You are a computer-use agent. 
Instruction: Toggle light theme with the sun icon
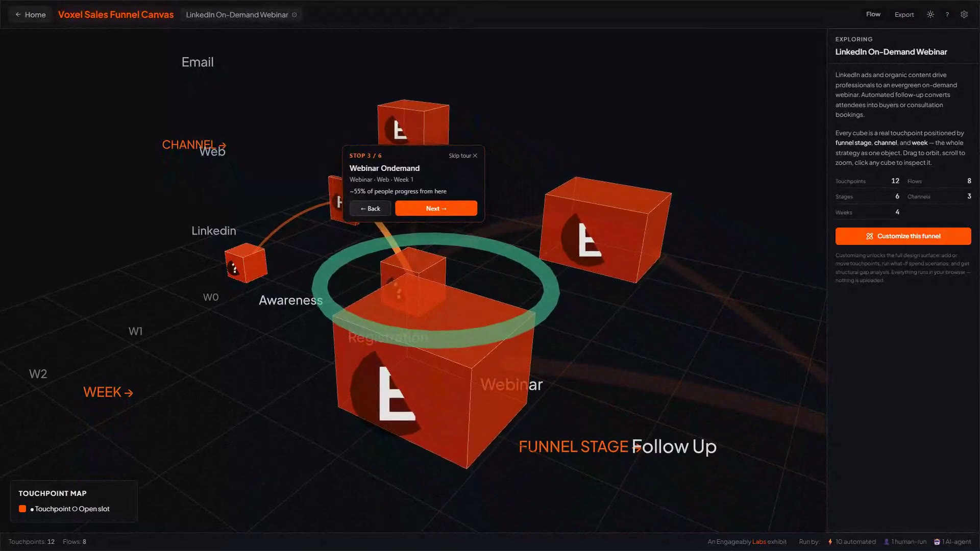930,14
